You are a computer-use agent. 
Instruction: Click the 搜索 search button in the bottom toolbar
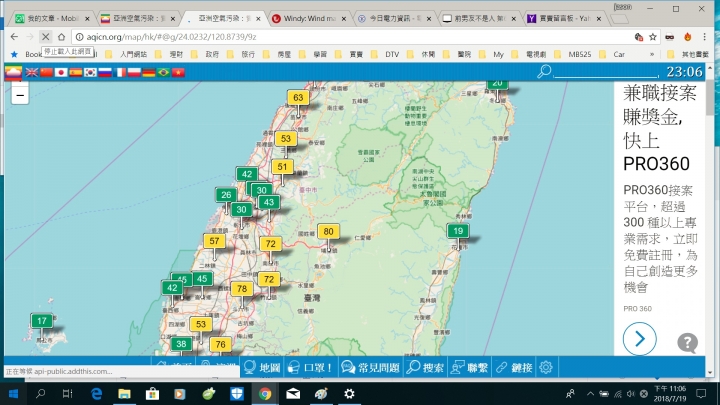[424, 368]
